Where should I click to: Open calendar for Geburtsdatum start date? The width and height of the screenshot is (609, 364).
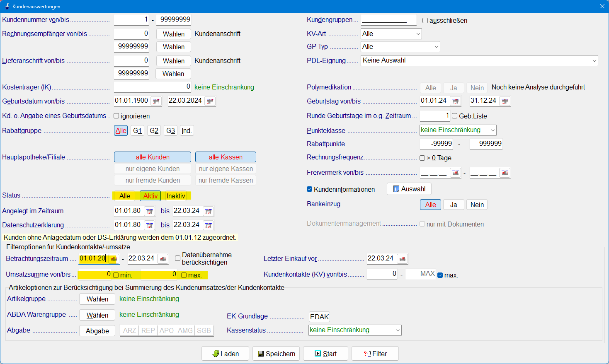(156, 101)
